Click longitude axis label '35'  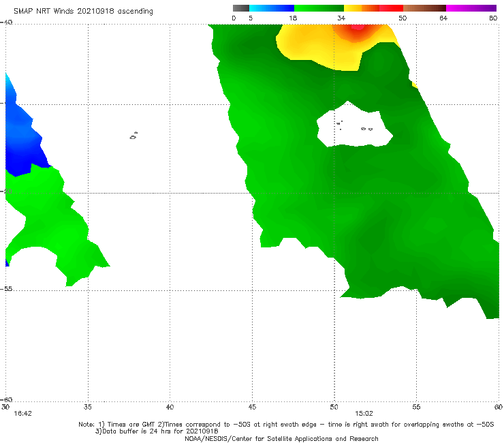click(x=88, y=407)
